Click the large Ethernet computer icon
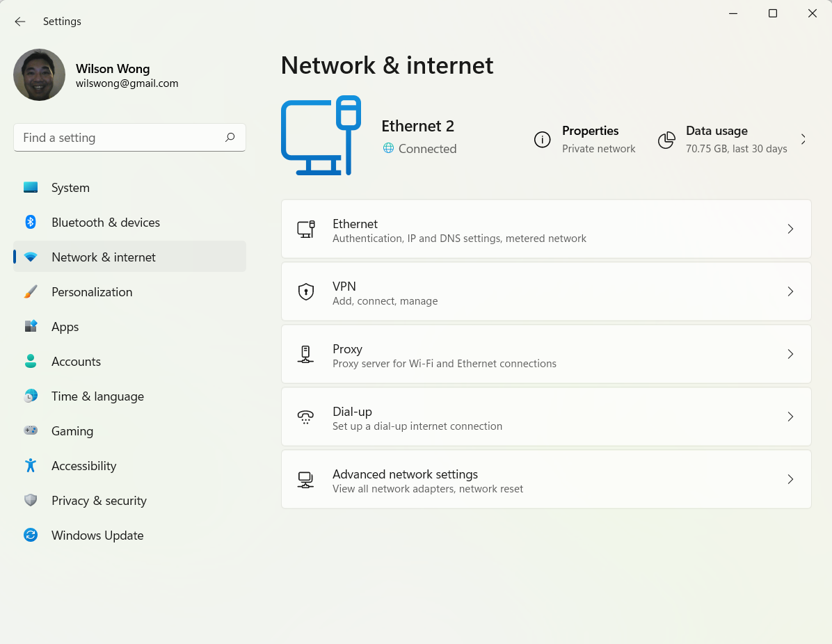This screenshot has width=832, height=644. pyautogui.click(x=321, y=136)
